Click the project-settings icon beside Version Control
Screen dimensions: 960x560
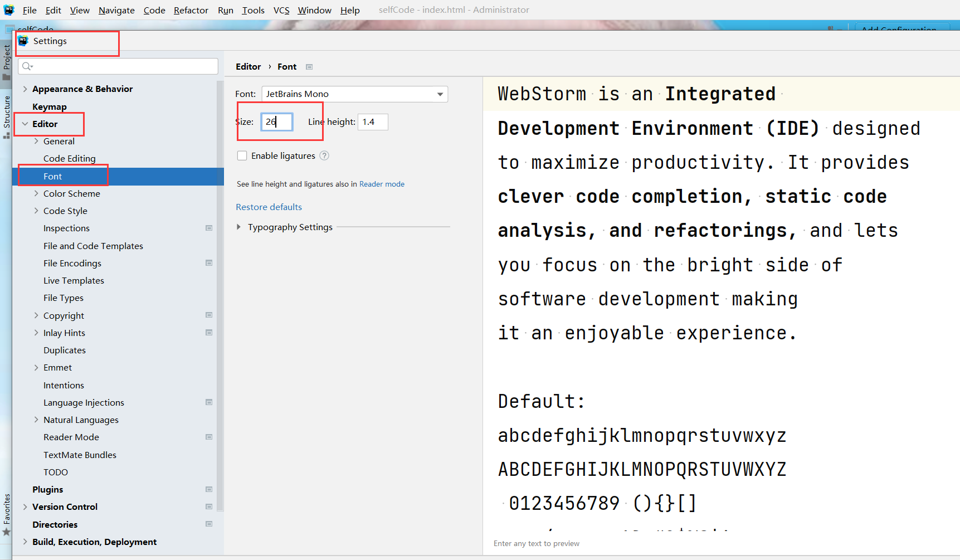(x=209, y=507)
